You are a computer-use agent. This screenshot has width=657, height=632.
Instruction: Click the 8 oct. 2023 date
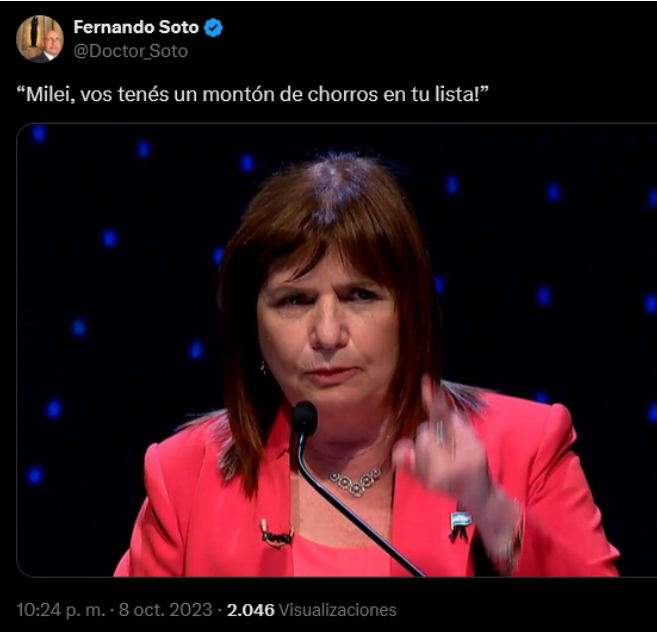[166, 610]
